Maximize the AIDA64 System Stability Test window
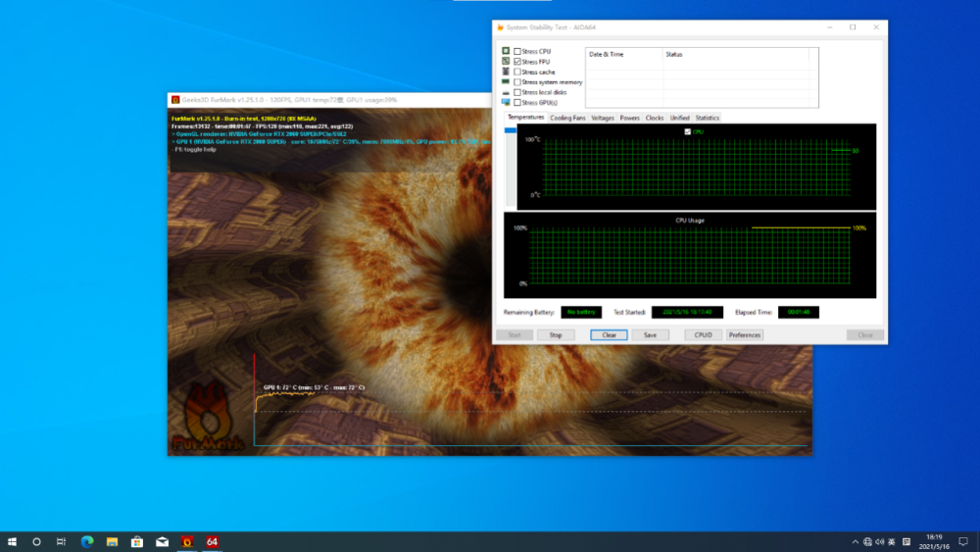 [853, 27]
